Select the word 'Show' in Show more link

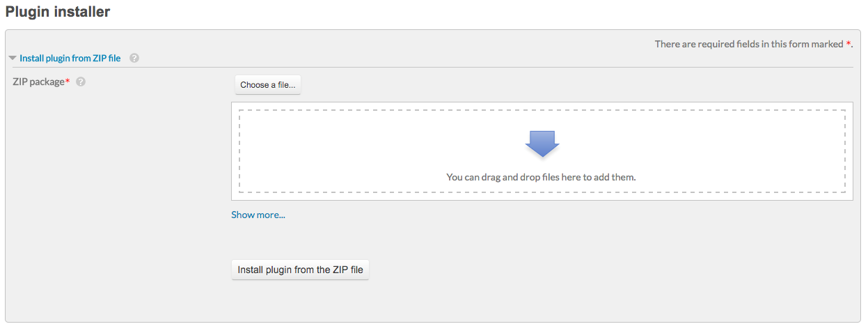243,215
